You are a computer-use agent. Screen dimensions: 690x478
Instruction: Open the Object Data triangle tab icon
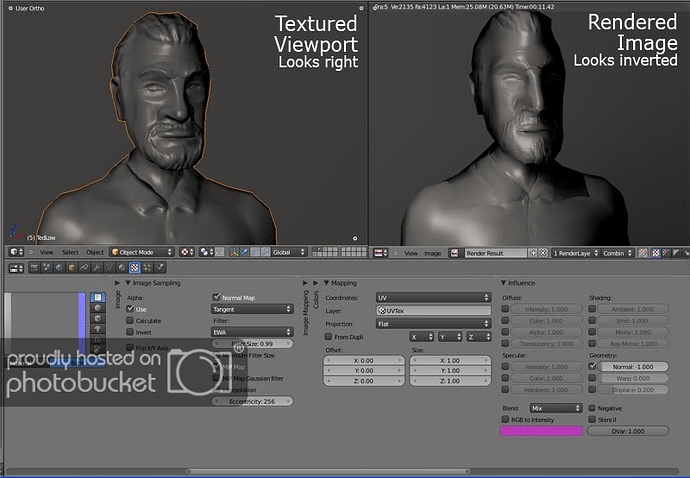[x=109, y=268]
